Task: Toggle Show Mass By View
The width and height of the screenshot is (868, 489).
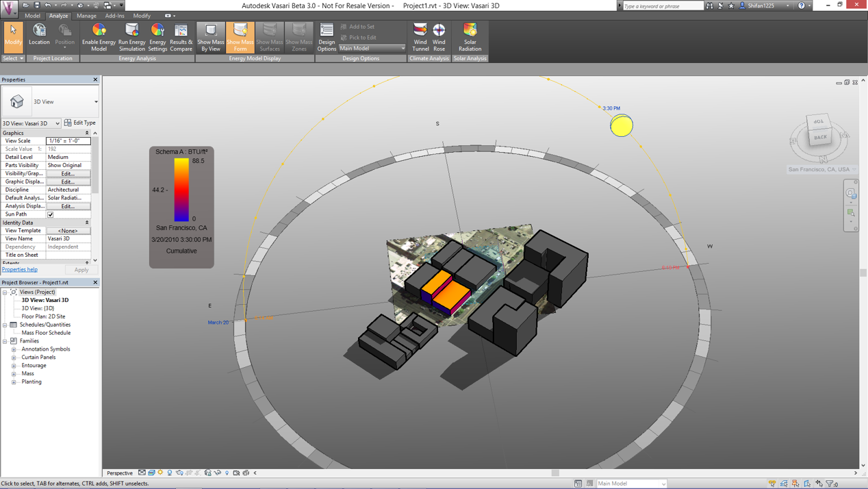Action: point(210,37)
